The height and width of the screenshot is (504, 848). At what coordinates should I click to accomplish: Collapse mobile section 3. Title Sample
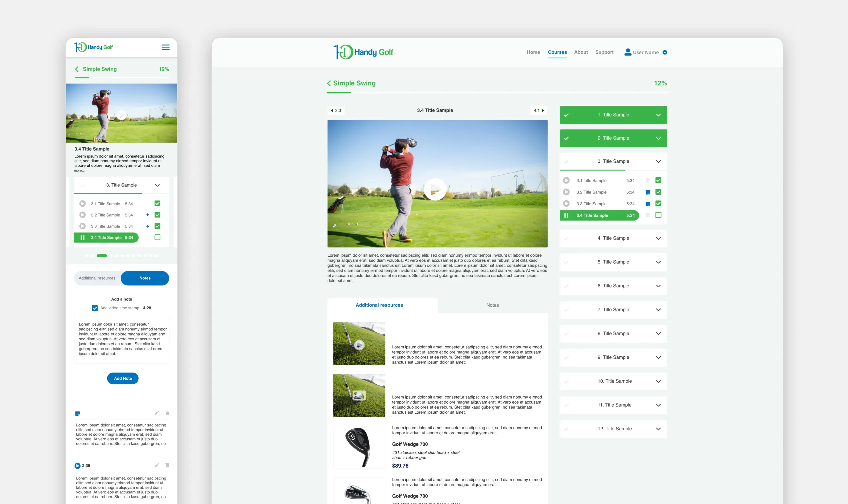pos(122,185)
